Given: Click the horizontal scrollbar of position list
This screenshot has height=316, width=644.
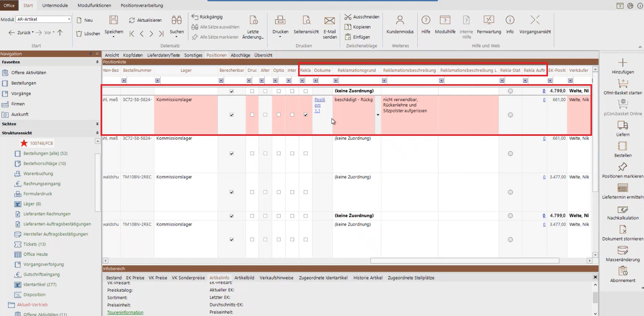Looking at the screenshot, I should 464,260.
